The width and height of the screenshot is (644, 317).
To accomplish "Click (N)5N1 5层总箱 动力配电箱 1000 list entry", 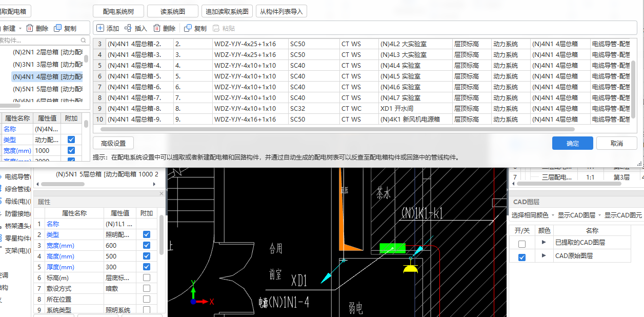I will tap(107, 174).
